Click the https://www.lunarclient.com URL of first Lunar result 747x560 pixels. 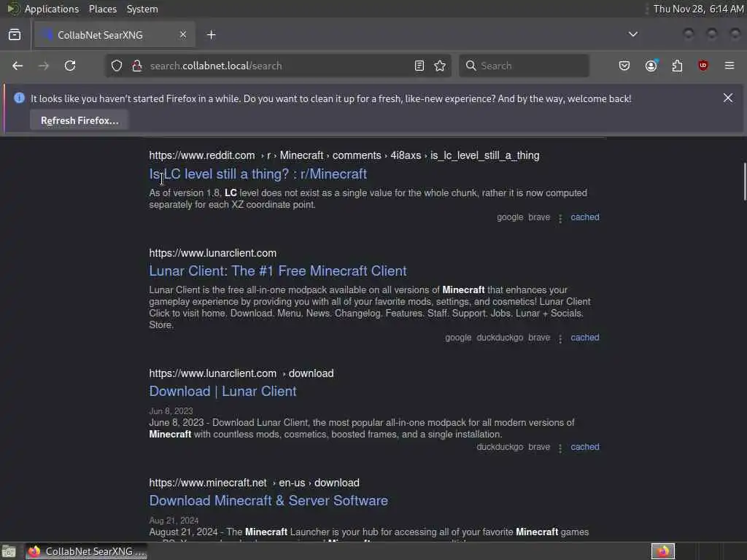pyautogui.click(x=212, y=253)
